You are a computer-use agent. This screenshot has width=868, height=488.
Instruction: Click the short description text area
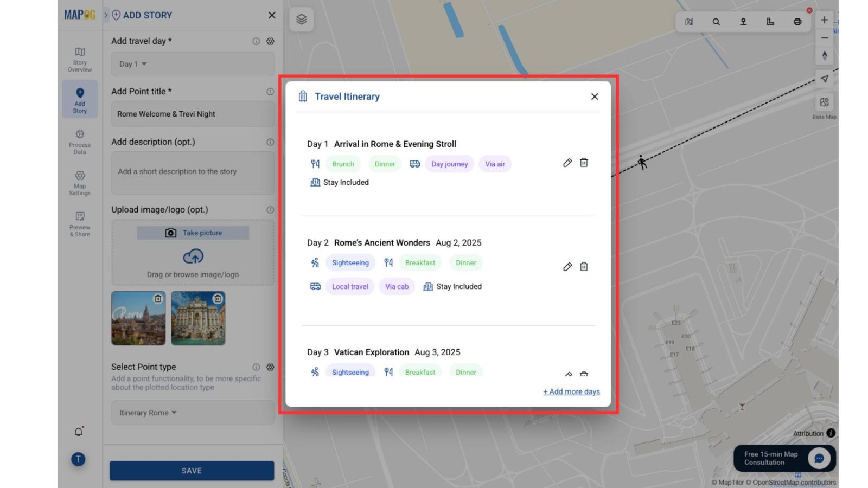click(193, 172)
